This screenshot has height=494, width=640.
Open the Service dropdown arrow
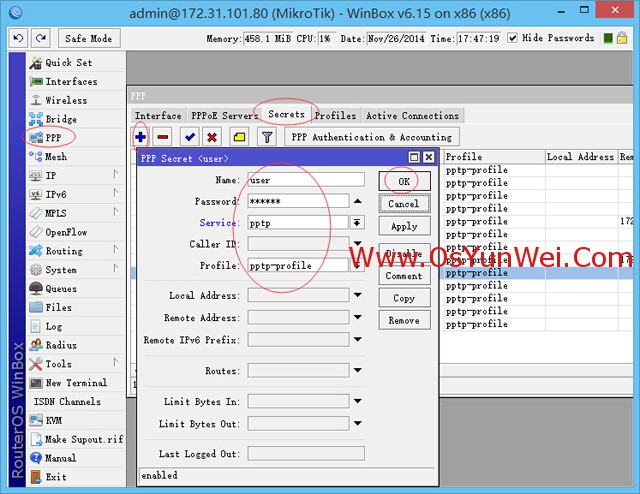coord(357,223)
